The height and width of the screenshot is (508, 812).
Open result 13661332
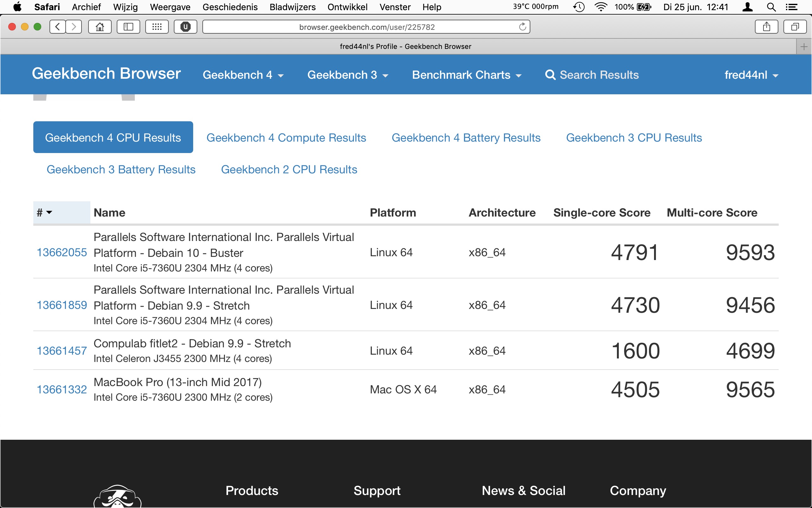(62, 389)
